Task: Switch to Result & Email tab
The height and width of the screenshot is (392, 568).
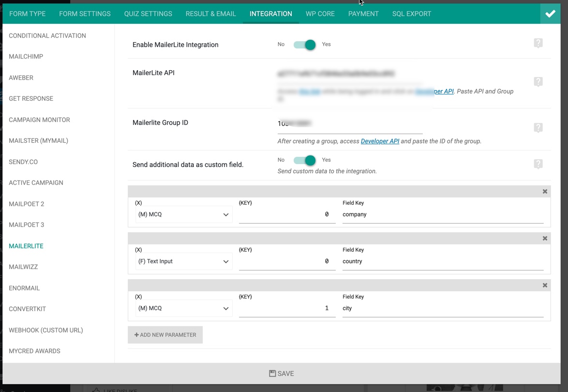Action: point(211,14)
